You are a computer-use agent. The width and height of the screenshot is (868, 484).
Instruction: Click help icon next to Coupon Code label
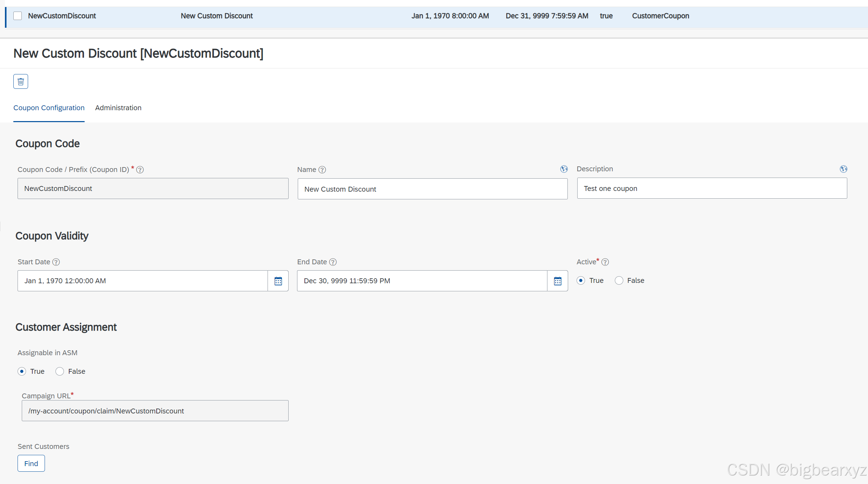point(140,170)
